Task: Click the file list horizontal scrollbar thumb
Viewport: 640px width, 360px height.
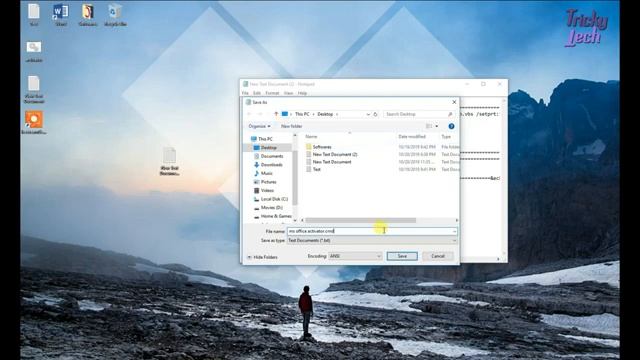Action: [360, 220]
